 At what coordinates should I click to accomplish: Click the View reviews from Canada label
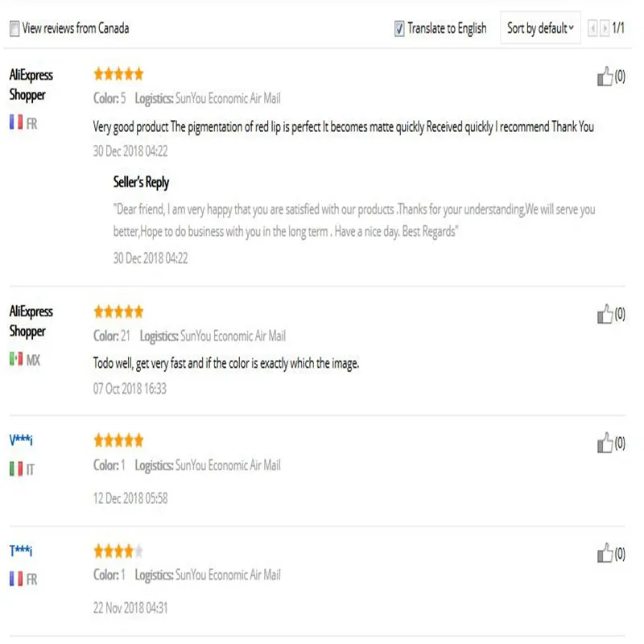pos(76,28)
